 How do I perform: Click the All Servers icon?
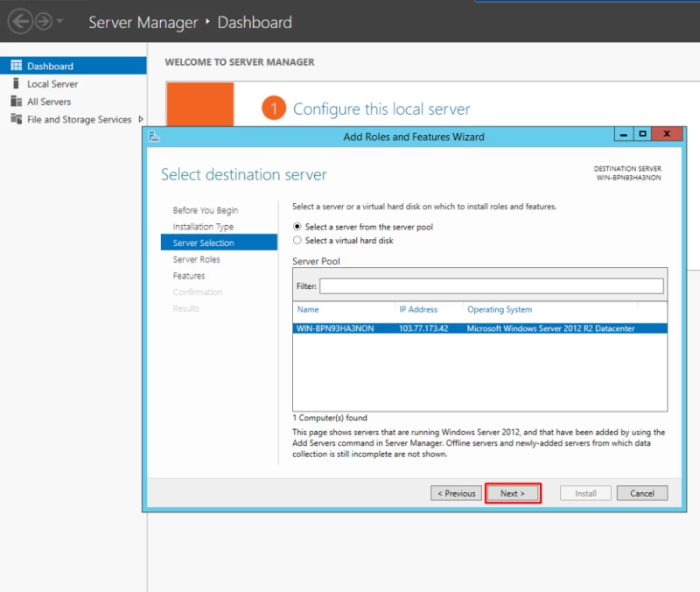pyautogui.click(x=16, y=101)
